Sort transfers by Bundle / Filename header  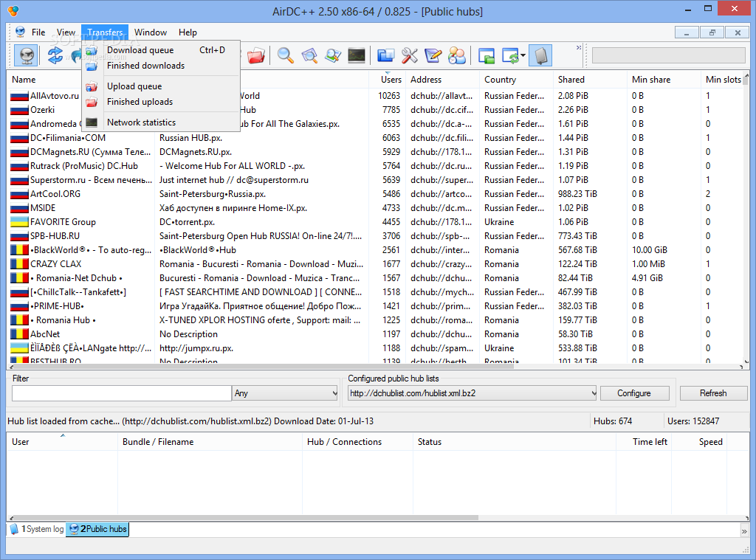(210, 442)
